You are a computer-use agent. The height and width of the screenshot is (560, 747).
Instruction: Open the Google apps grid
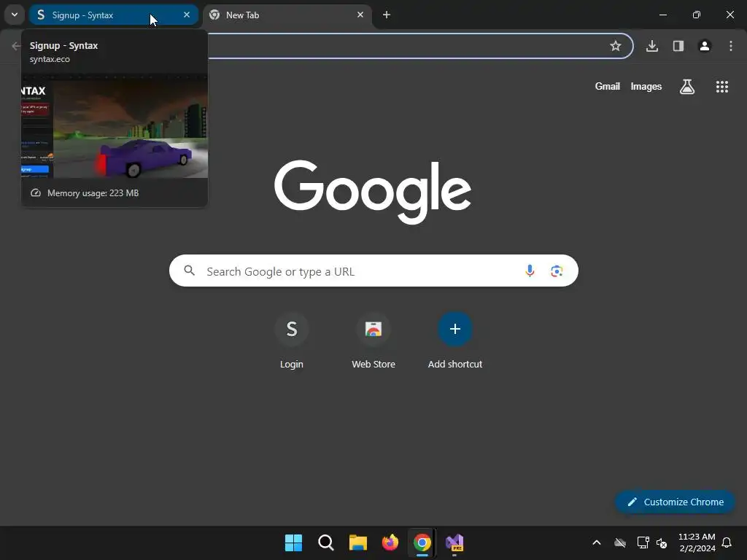722,87
